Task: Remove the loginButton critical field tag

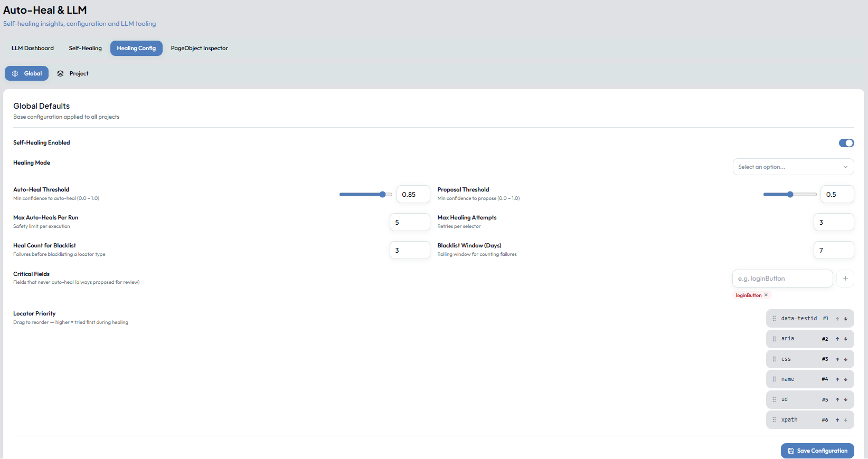Action: (x=766, y=295)
